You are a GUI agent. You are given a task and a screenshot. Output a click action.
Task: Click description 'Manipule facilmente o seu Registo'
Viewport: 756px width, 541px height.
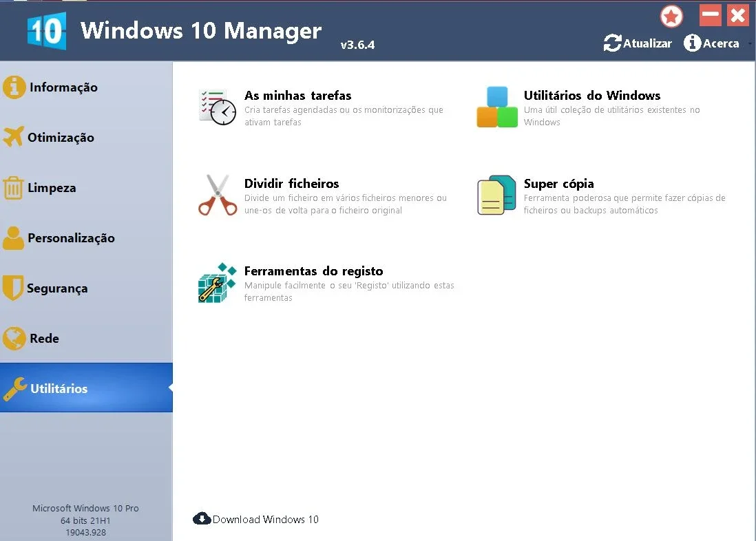[349, 291]
